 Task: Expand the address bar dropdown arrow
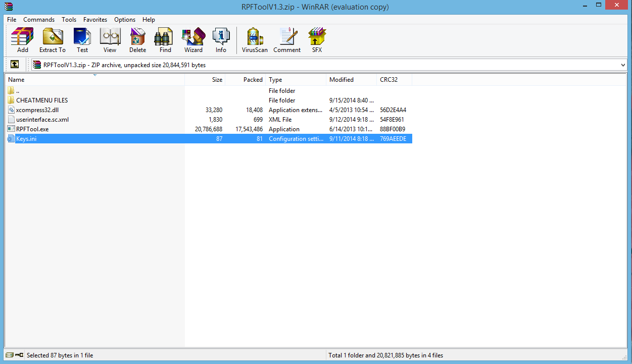tap(622, 65)
